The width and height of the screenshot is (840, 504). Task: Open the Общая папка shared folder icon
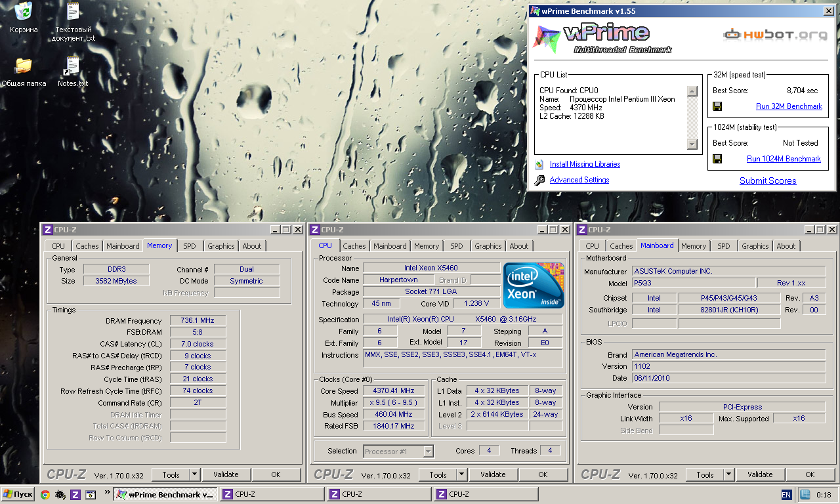tap(24, 66)
